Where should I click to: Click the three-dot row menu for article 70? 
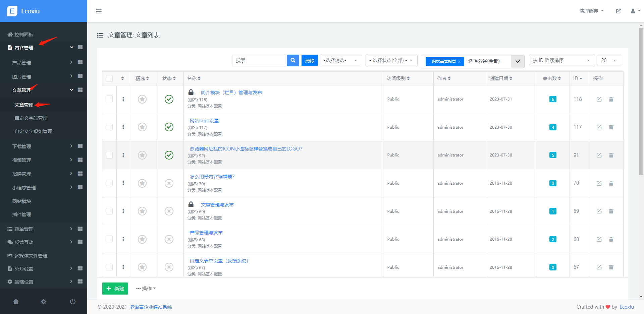click(123, 183)
